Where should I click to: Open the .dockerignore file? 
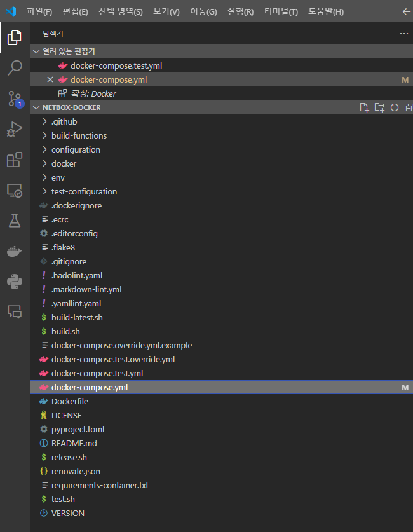(x=221, y=205)
